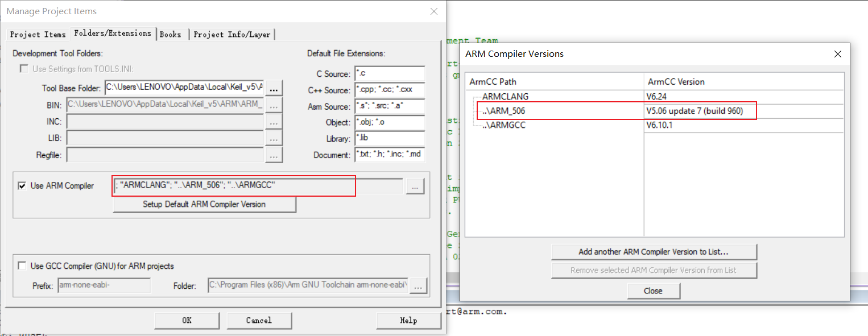Switch to the Project Items tab
868x336 pixels.
click(38, 34)
